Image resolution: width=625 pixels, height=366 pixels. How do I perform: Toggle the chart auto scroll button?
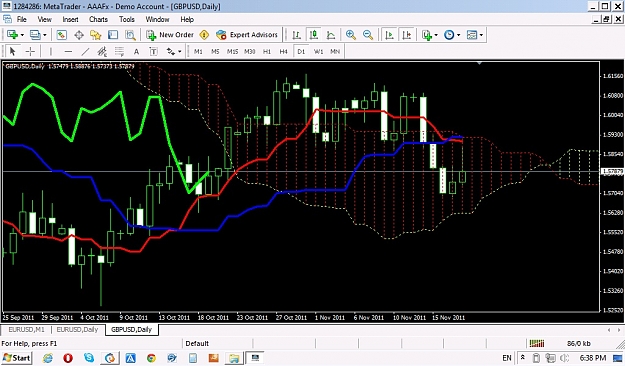[x=389, y=35]
